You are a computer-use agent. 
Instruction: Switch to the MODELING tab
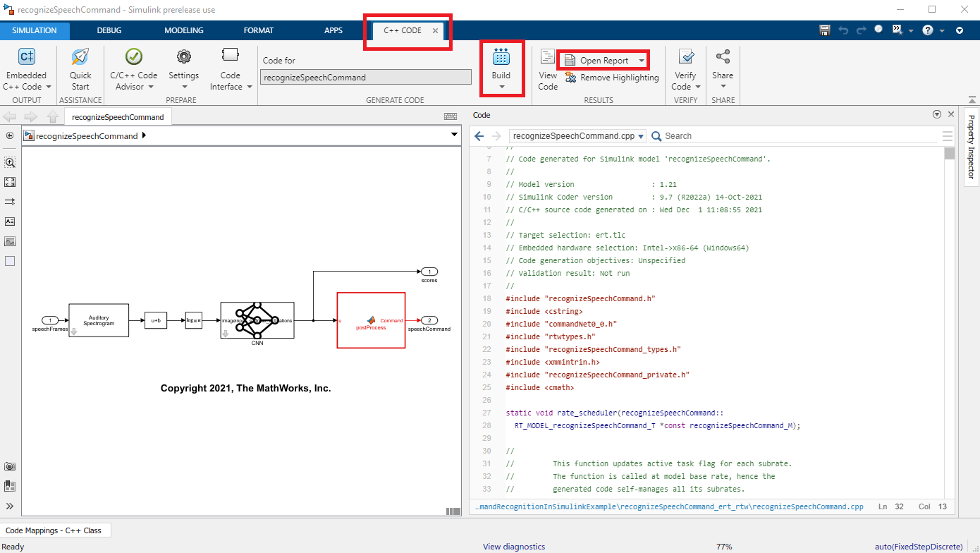point(183,30)
